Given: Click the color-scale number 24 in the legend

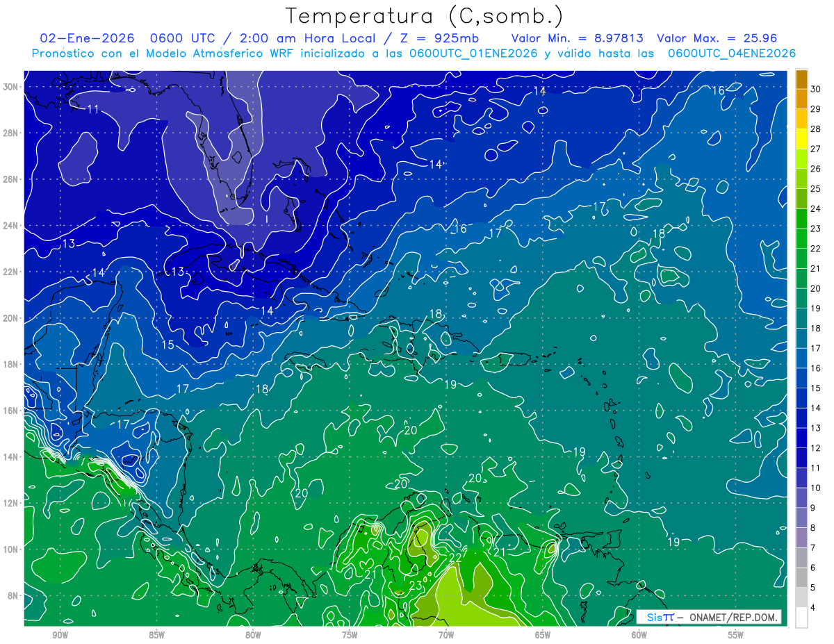Looking at the screenshot, I should click(x=817, y=208).
